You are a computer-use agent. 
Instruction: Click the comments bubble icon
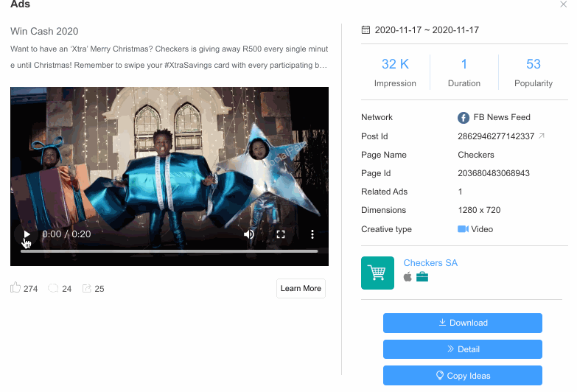(x=53, y=288)
